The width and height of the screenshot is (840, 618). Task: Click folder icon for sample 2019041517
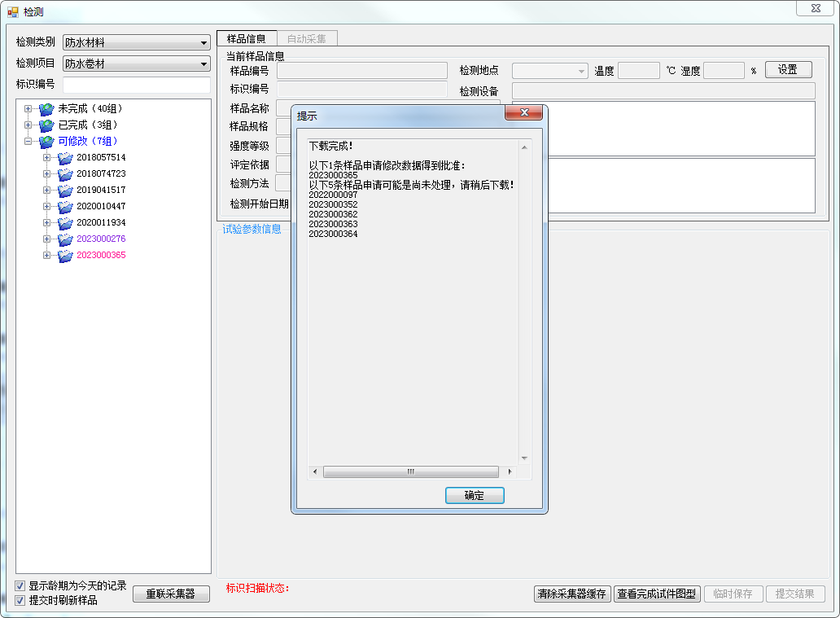click(x=65, y=191)
